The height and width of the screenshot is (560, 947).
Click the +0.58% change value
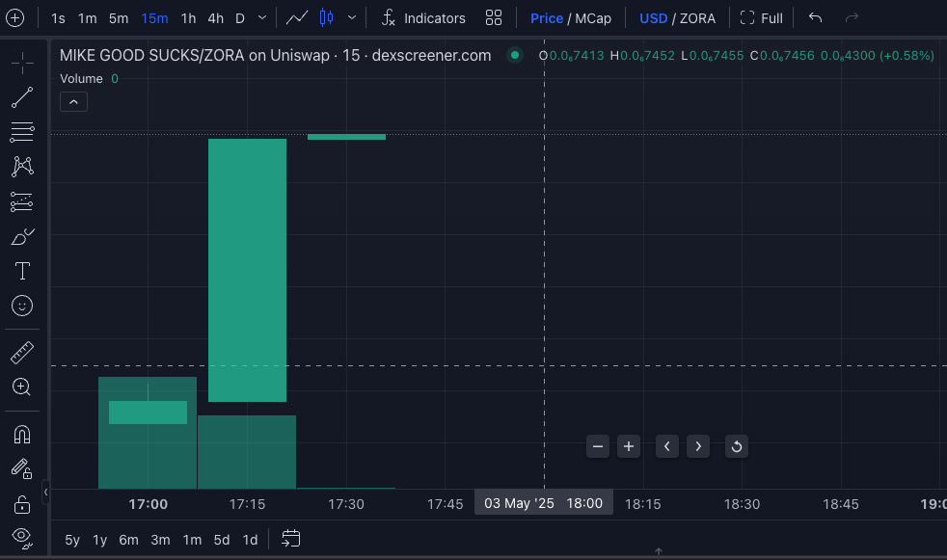(906, 56)
